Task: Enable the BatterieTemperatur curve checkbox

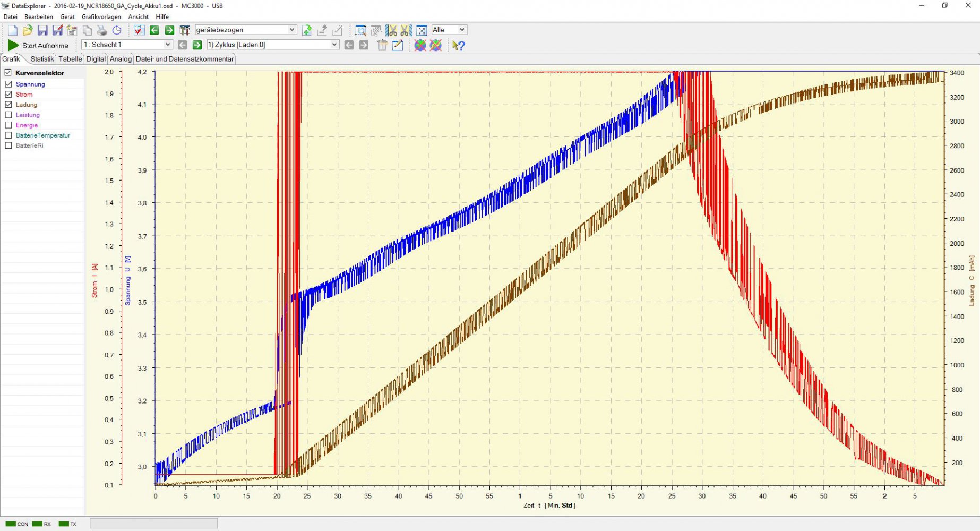Action: tap(8, 135)
